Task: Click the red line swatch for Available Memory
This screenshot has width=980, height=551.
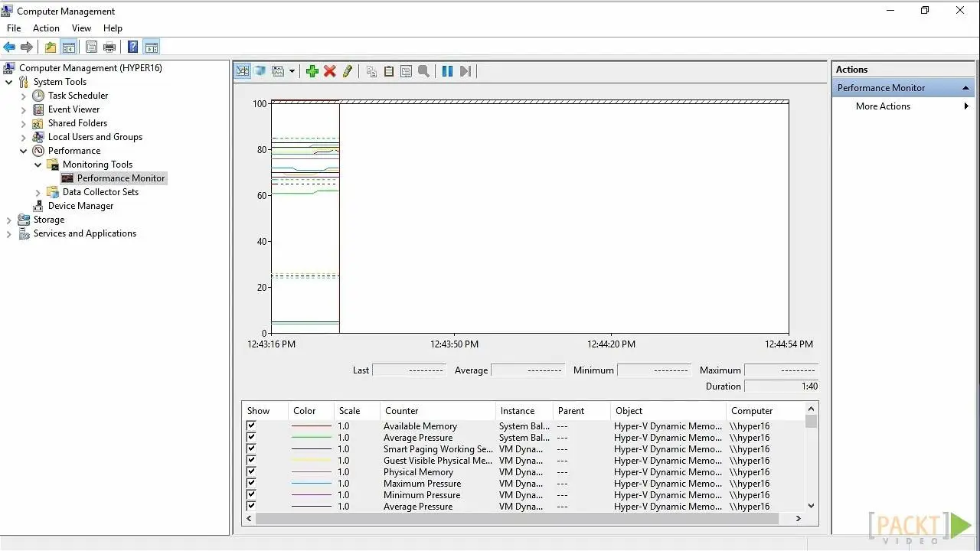Action: pos(312,425)
